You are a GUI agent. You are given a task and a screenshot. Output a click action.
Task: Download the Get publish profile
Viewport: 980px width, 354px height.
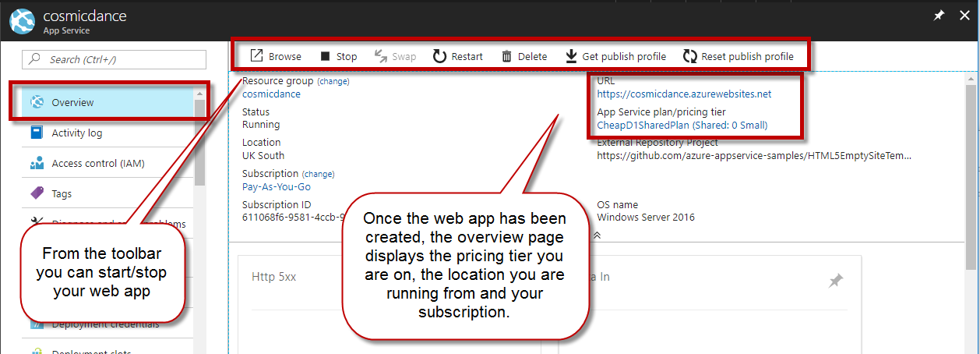coord(615,56)
